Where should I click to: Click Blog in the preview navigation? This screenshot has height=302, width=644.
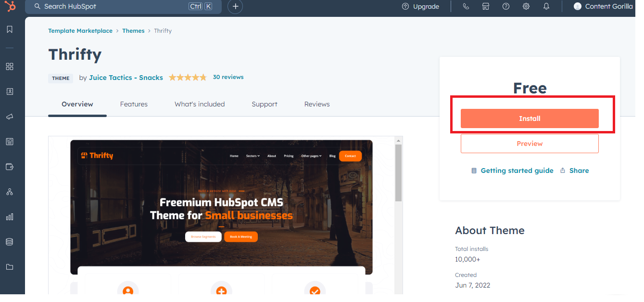(x=332, y=156)
